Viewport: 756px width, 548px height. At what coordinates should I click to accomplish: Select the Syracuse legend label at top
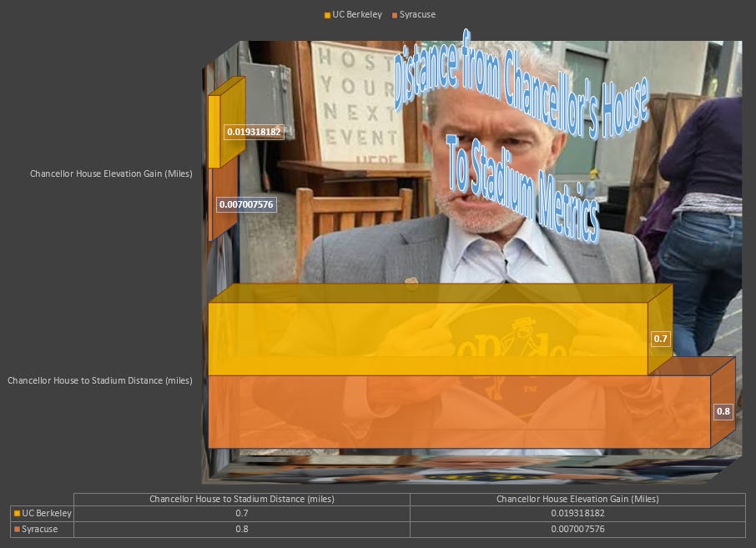tap(417, 14)
